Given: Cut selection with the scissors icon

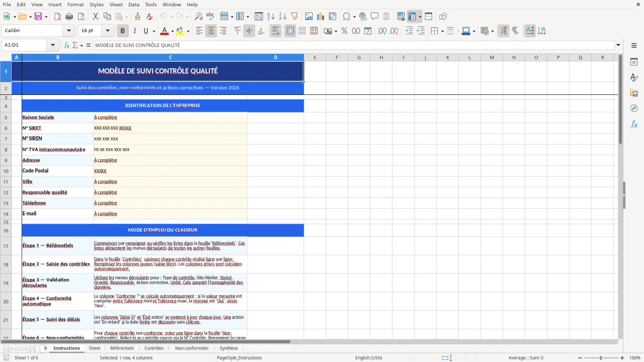Looking at the screenshot, I should 96,17.
